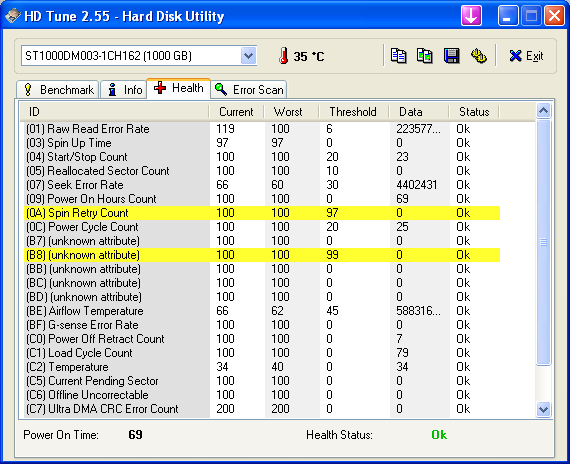This screenshot has width=570, height=464.
Task: Click the thermometer temperature icon
Action: pos(284,56)
